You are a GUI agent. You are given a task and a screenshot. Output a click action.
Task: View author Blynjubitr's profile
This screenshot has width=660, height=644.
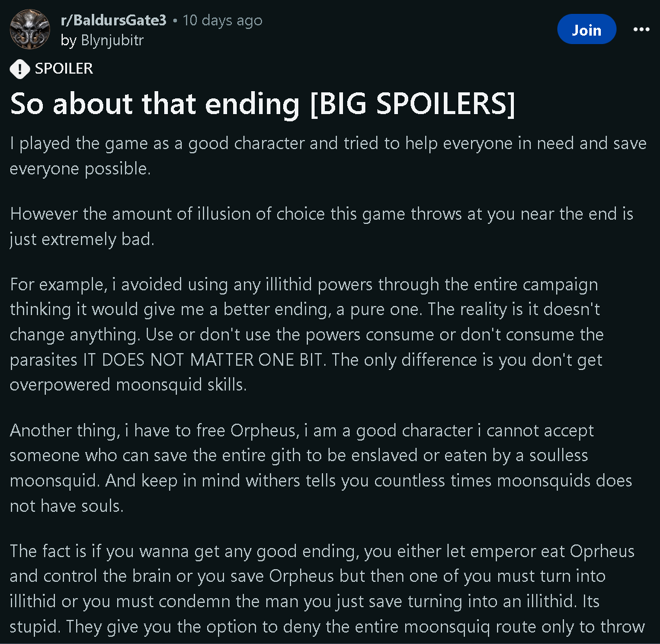(102, 40)
